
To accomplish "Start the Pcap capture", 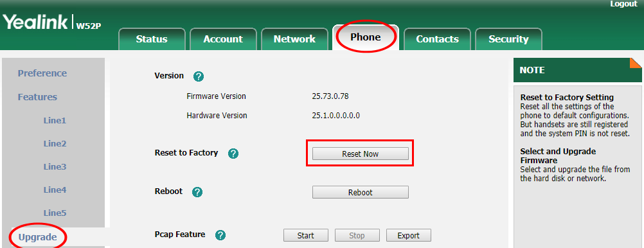I will point(305,235).
